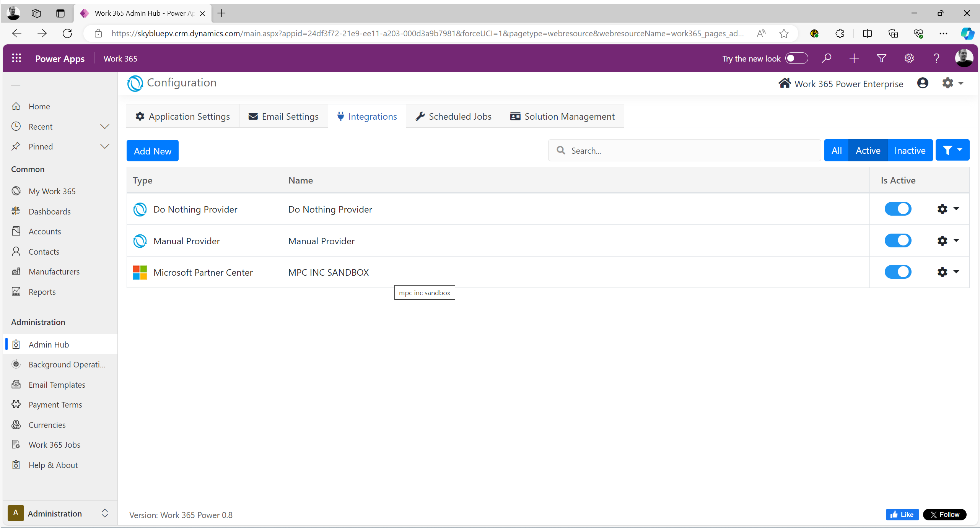Enable the Try the new look switch
The height and width of the screenshot is (528, 980).
(x=796, y=58)
